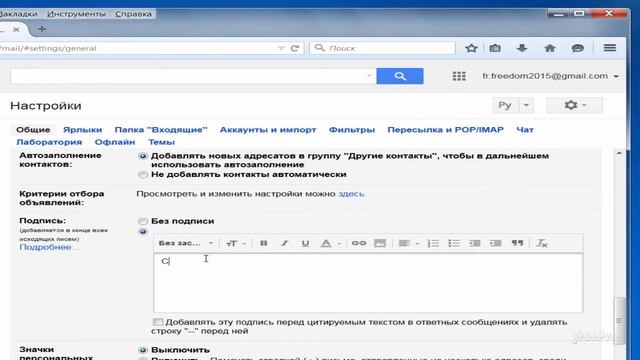Open 'Пересылка и POP/IMAP' settings tab
The height and width of the screenshot is (360, 640).
pyautogui.click(x=445, y=130)
